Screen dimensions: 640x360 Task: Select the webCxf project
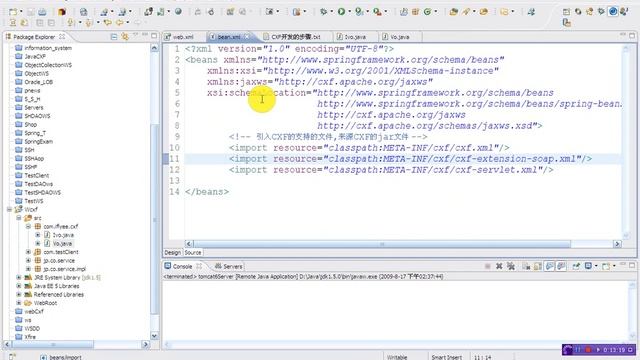point(34,311)
